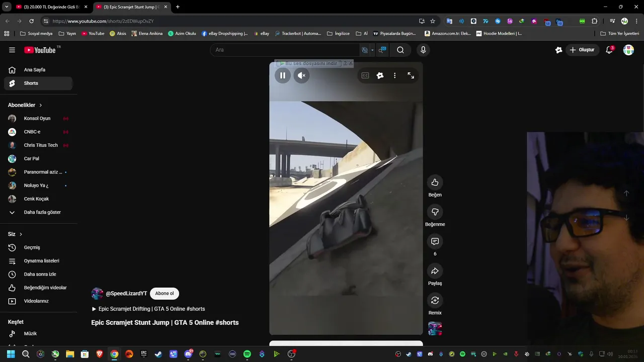Image resolution: width=644 pixels, height=362 pixels.
Task: Open the İngilizce bookmark folder
Action: click(338, 34)
